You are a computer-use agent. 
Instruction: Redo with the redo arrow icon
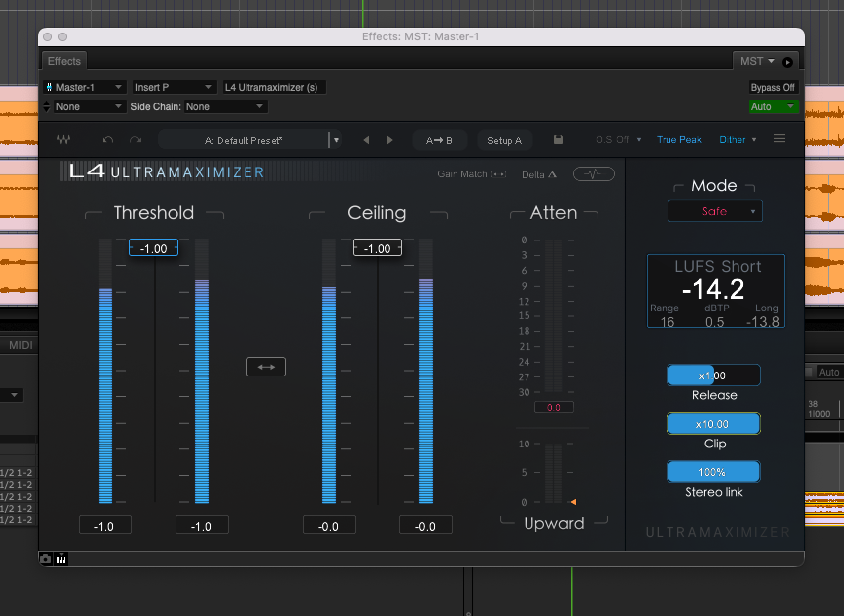[136, 140]
